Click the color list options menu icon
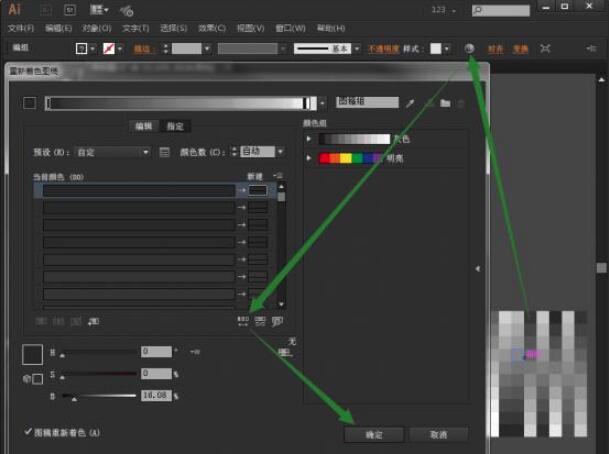Screen dimensions: 609x454 277,176
